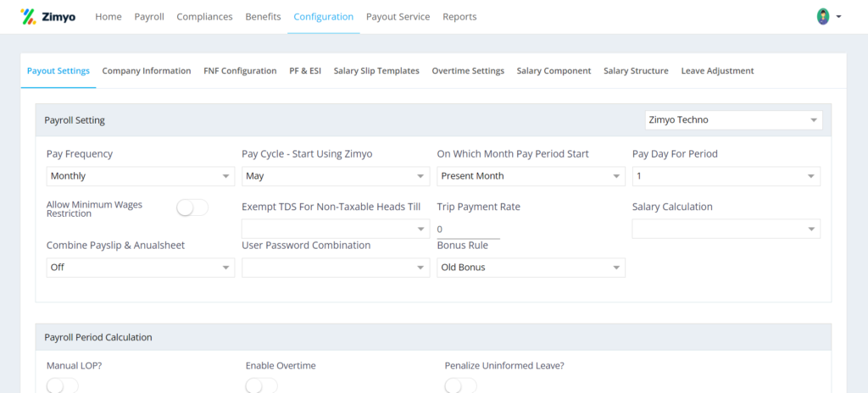Click the caret next to the avatar
The width and height of the screenshot is (868, 393).
pos(838,17)
